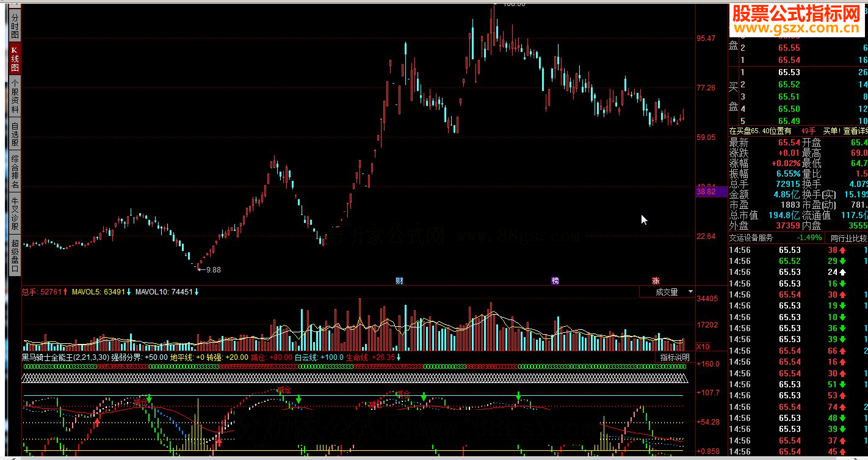
Task: Open the 牛叉诊股 sidebar tab
Action: tap(15, 213)
